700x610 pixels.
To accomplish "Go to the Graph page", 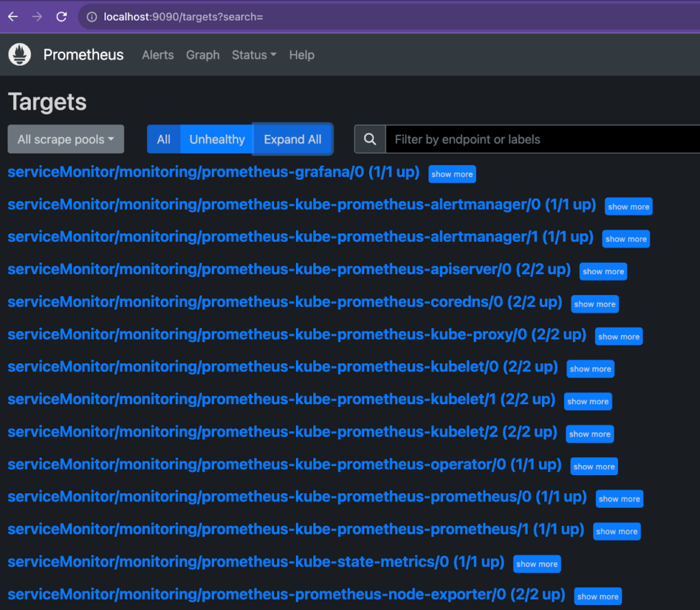I will click(x=203, y=55).
